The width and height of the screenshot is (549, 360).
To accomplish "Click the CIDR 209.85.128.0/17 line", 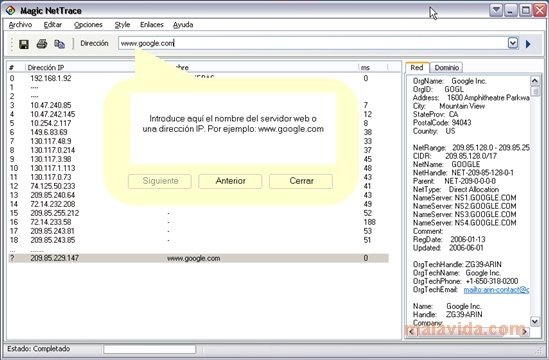I will pyautogui.click(x=454, y=156).
